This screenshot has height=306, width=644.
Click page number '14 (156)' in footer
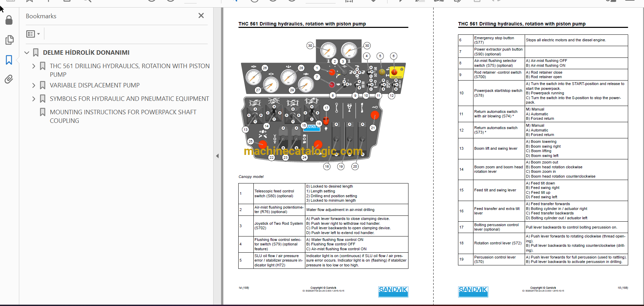(244, 288)
